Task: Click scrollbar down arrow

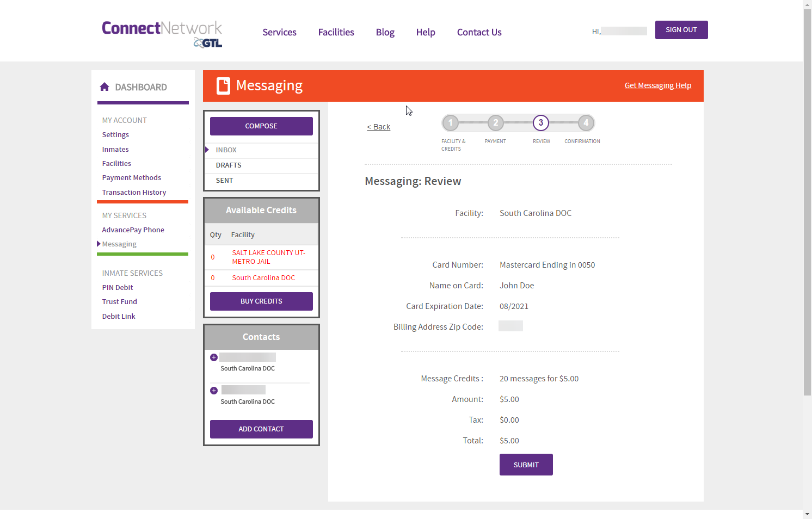Action: [x=807, y=514]
